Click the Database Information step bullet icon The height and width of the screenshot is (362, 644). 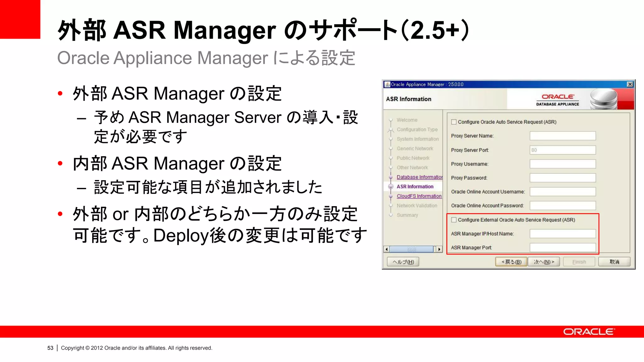(391, 177)
